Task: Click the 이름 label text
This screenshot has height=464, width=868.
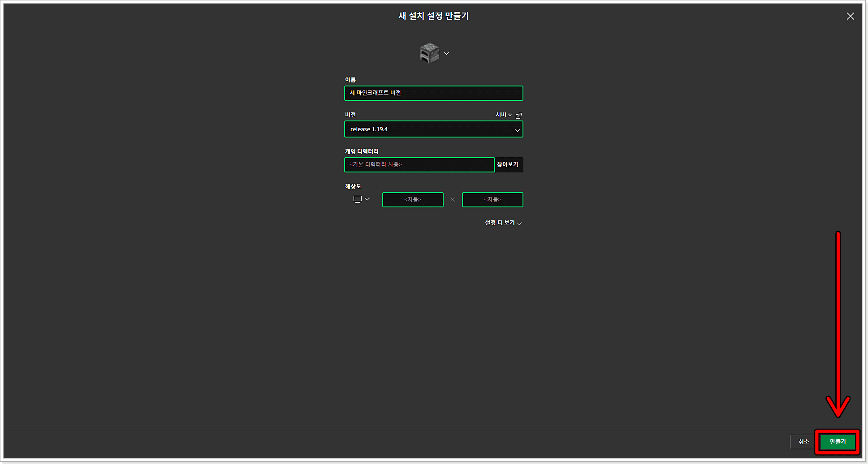Action: (x=350, y=80)
